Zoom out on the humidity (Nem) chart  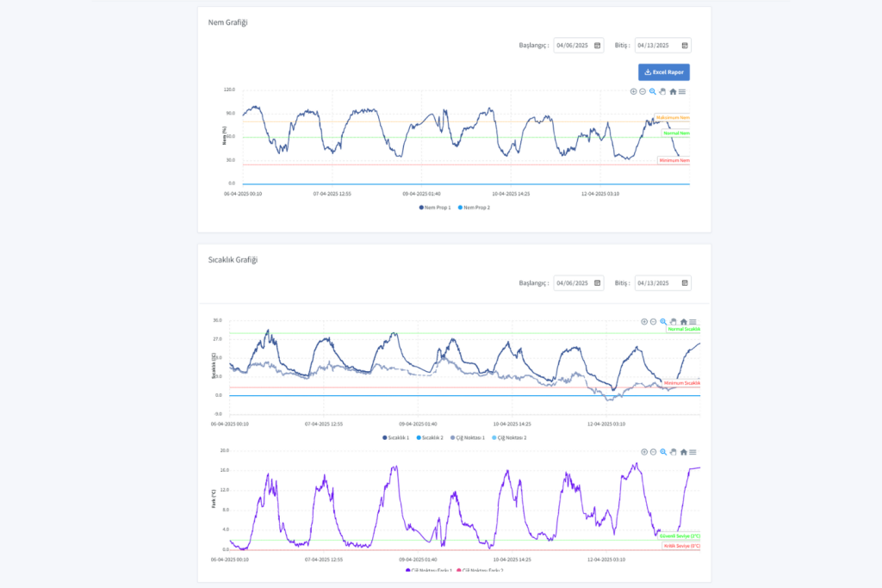[x=643, y=91]
